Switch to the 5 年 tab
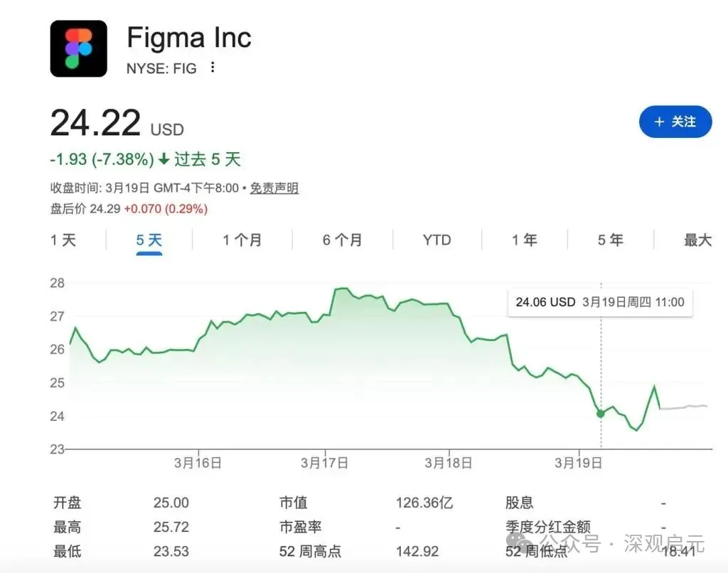 [x=611, y=240]
